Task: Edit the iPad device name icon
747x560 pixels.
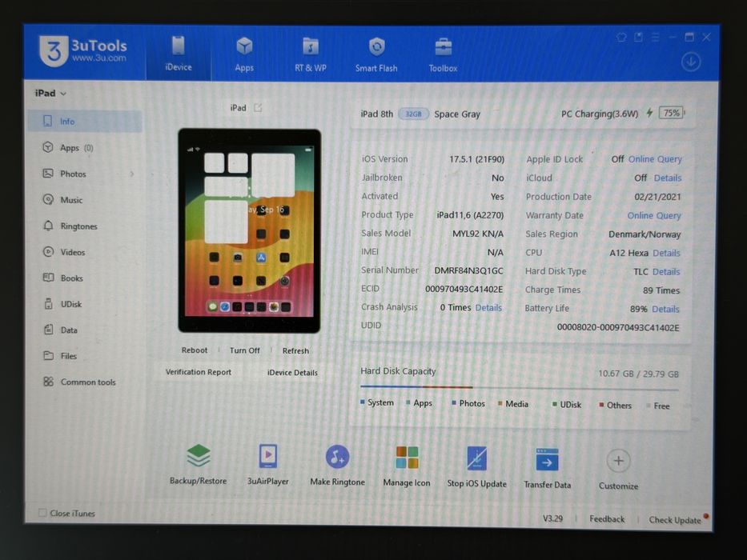Action: [258, 108]
